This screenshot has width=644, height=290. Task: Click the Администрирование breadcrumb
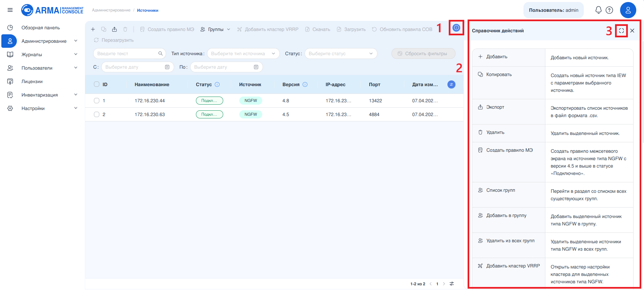111,10
